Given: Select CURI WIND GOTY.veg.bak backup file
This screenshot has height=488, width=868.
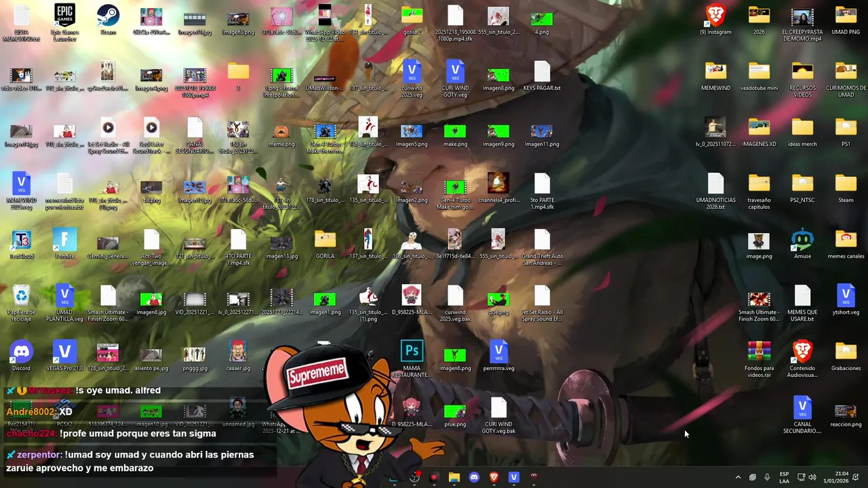Looking at the screenshot, I should pos(498,415).
